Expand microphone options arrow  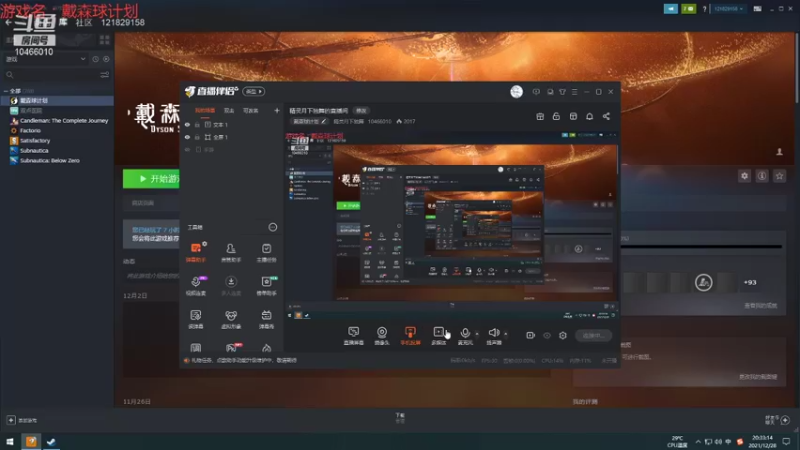477,334
